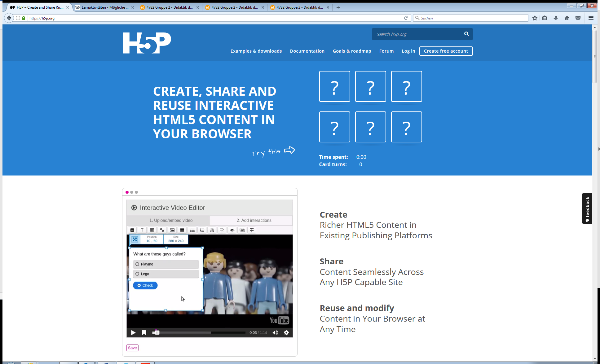Click the address bar showing h5p.org
The image size is (600, 364).
(214, 18)
